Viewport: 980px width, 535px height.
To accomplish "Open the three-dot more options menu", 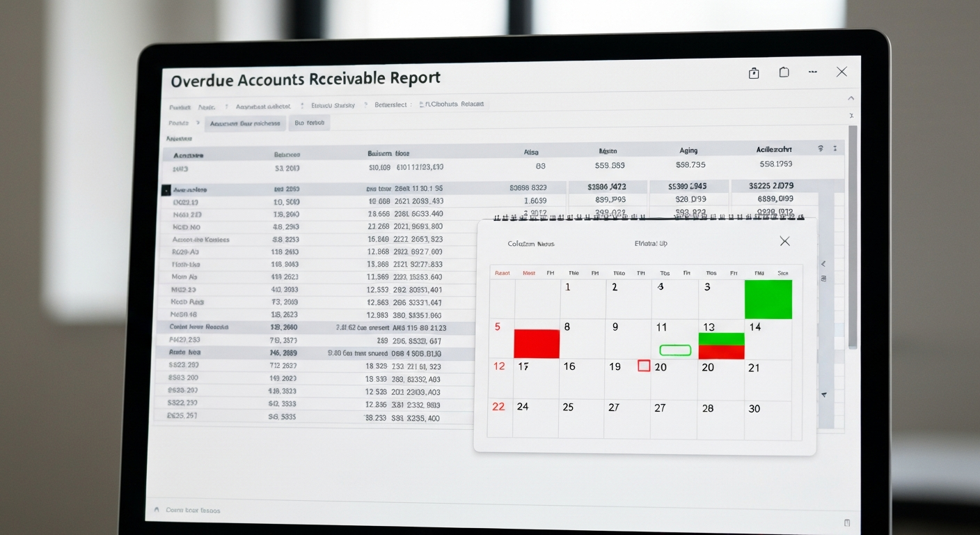I will (x=812, y=72).
